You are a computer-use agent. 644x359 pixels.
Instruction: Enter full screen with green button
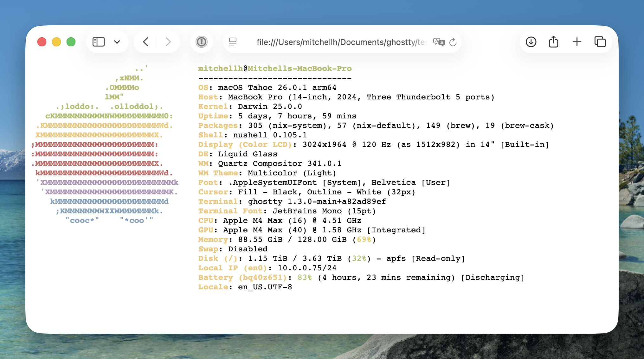click(71, 42)
